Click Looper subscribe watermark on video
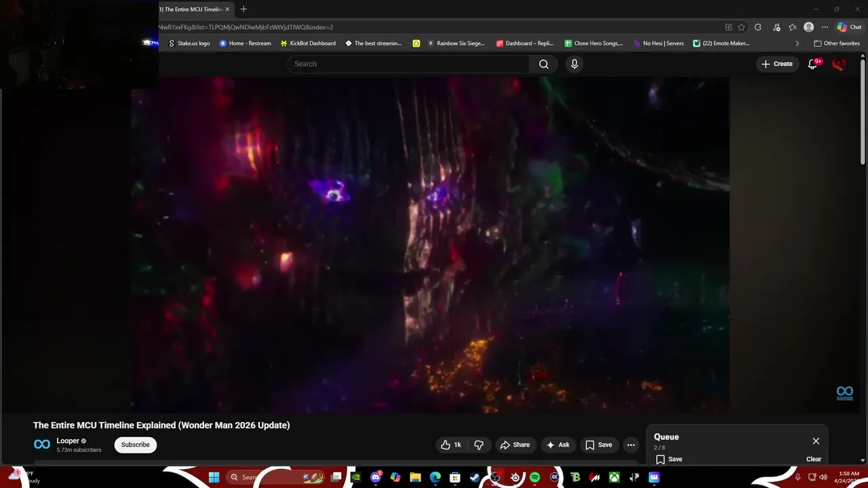The height and width of the screenshot is (488, 868). [844, 393]
